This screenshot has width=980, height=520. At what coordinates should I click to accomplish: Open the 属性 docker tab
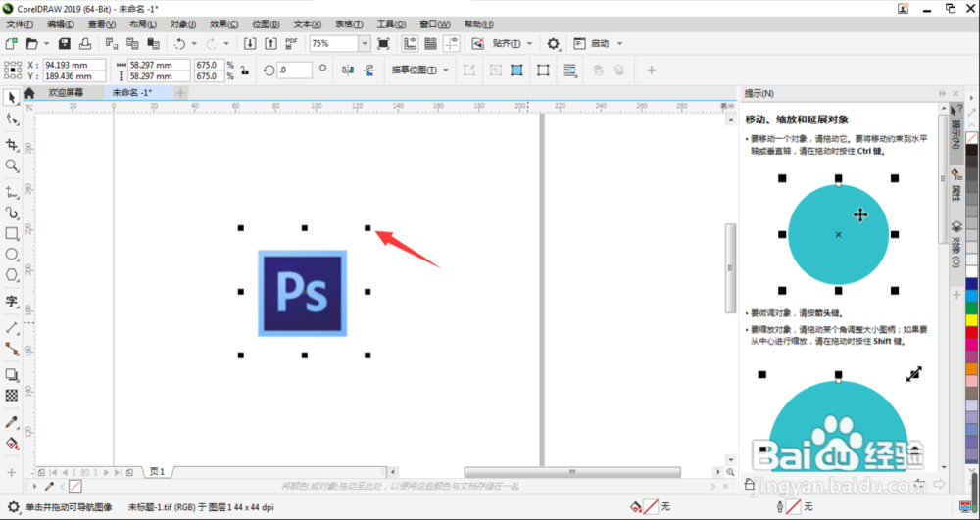[x=956, y=185]
